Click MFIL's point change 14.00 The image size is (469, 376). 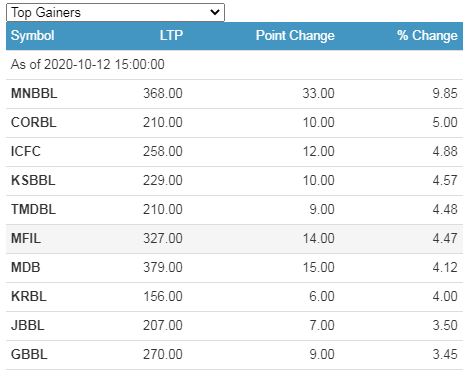click(319, 238)
